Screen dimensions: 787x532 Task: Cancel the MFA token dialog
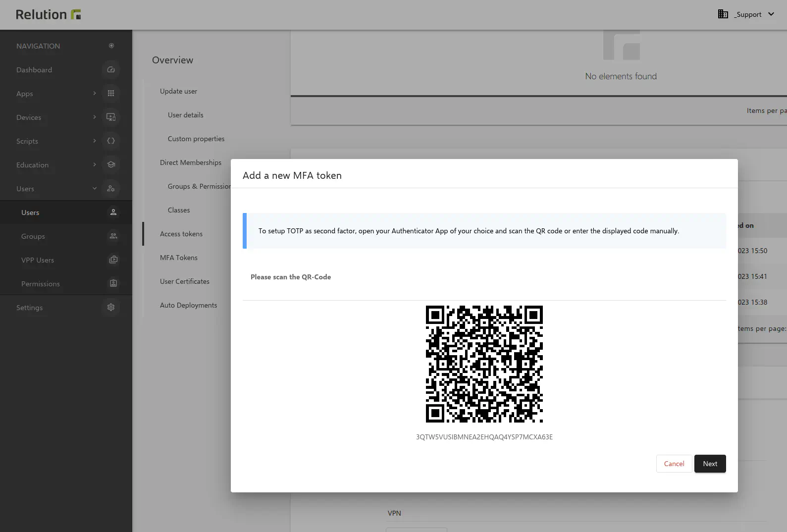(x=674, y=464)
